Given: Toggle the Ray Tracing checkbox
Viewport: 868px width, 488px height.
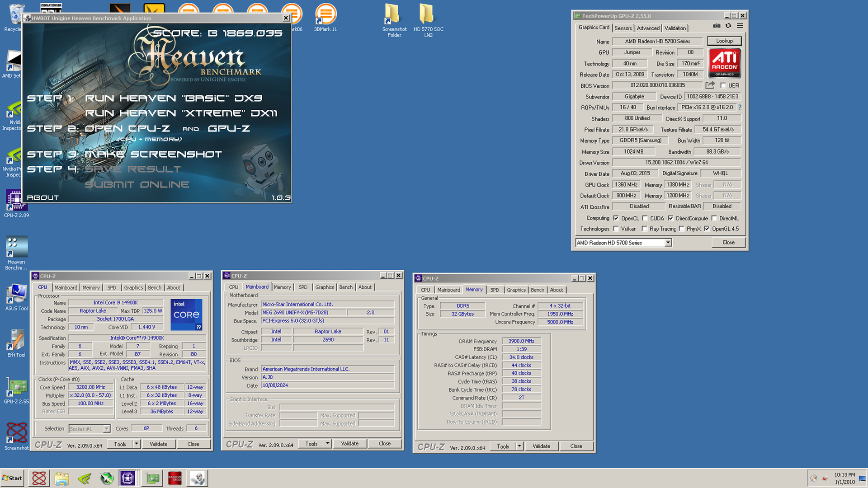Looking at the screenshot, I should click(x=645, y=229).
